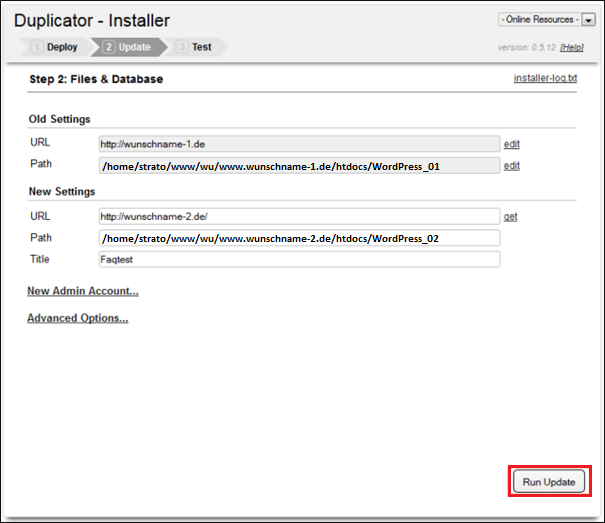Image resolution: width=605 pixels, height=523 pixels.
Task: Click the get link beside new URL
Action: click(x=510, y=216)
